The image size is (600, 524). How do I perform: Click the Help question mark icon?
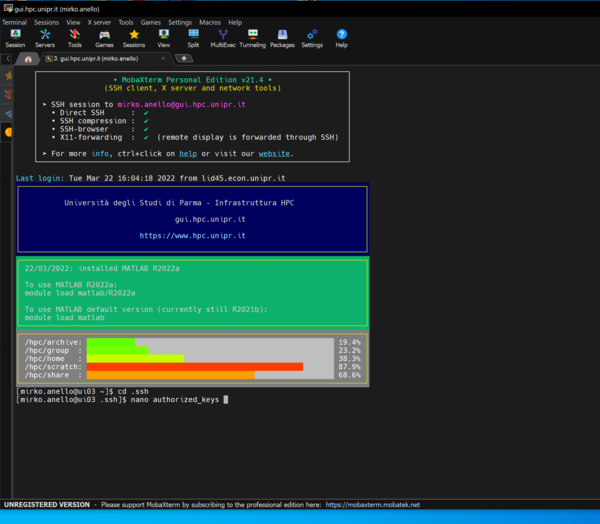coord(341,38)
